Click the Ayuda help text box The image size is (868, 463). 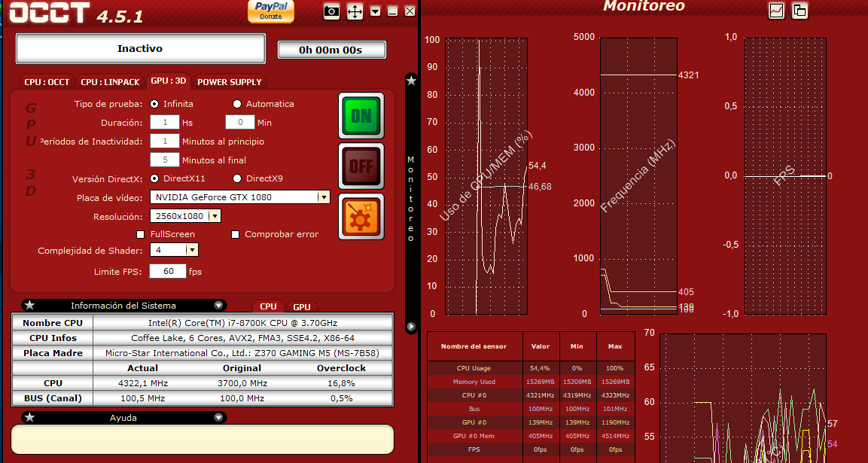[202, 439]
